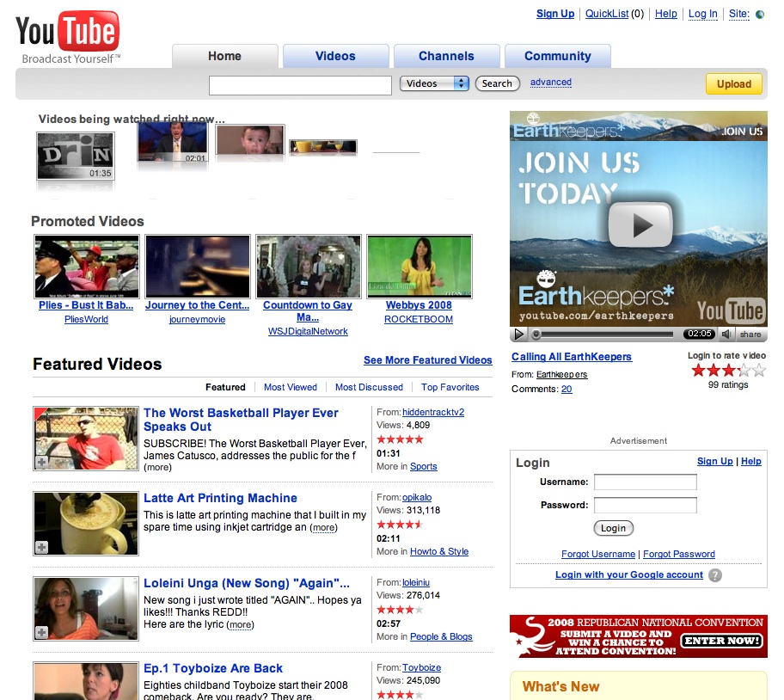Switch to the Channels tab
Image resolution: width=784 pixels, height=700 pixels.
[446, 56]
